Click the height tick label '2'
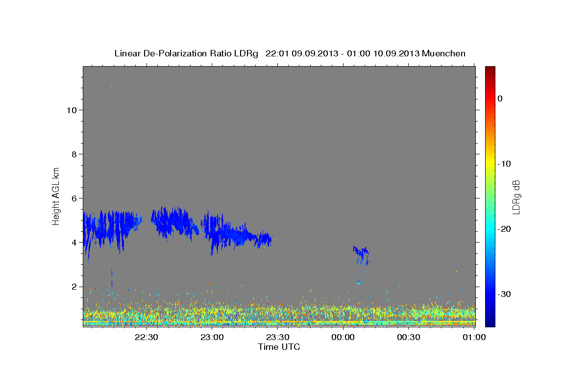 [73, 287]
